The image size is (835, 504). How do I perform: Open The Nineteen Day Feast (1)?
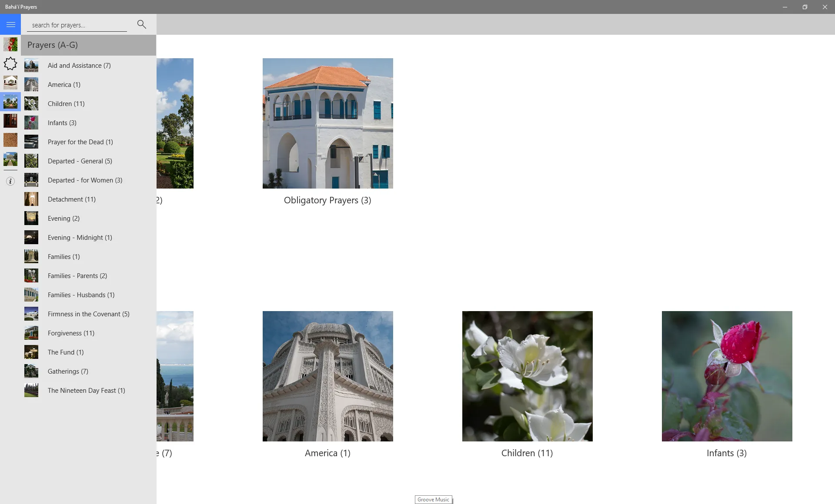89,390
